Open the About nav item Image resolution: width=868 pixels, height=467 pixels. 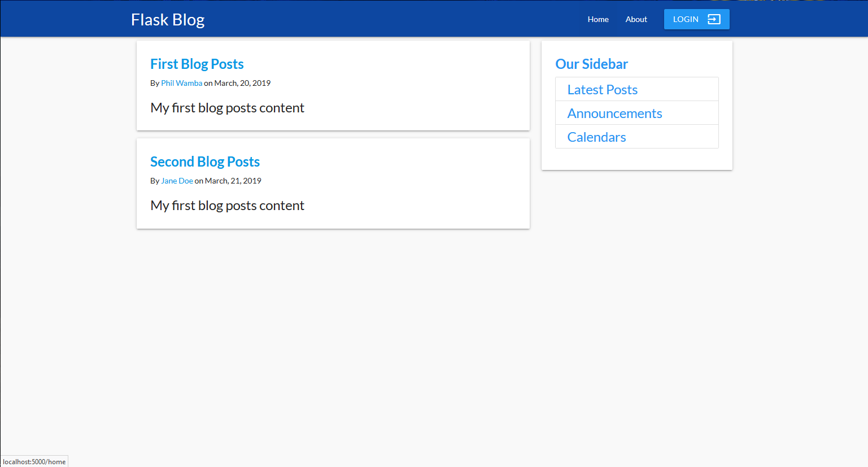(x=636, y=19)
